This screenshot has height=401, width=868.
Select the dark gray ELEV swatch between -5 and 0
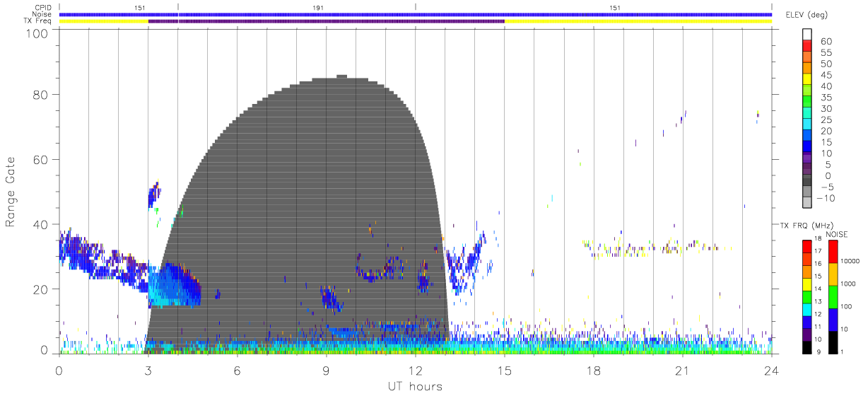[807, 181]
